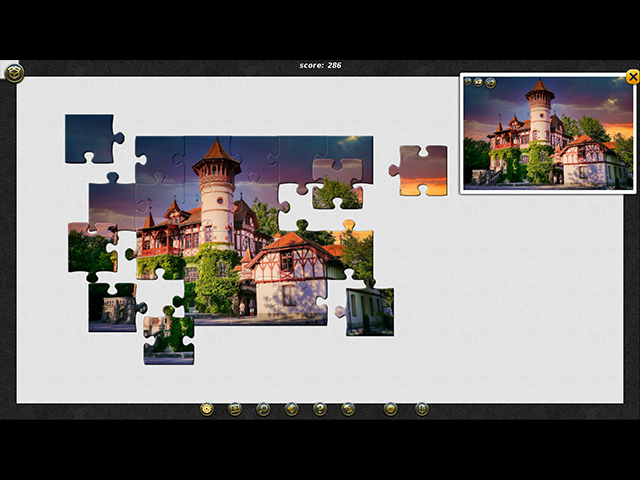The height and width of the screenshot is (480, 640).
Task: Open help with the question mark icon
Action: pyautogui.click(x=320, y=409)
